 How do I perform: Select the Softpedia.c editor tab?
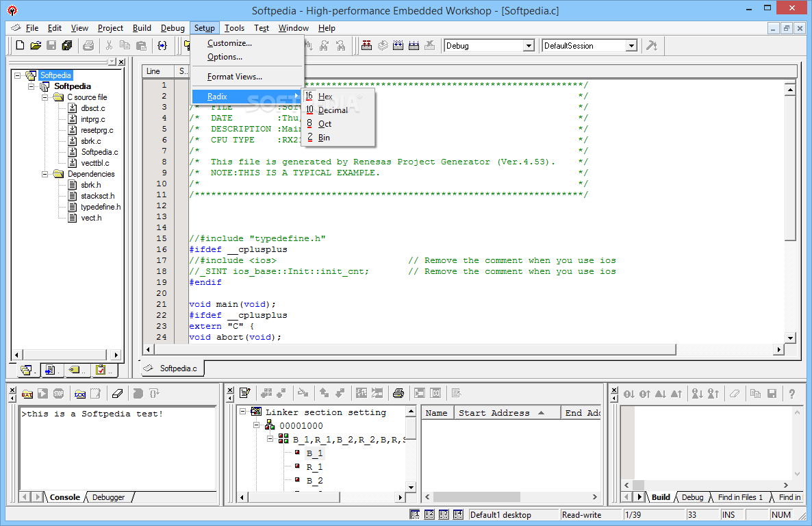tap(173, 368)
